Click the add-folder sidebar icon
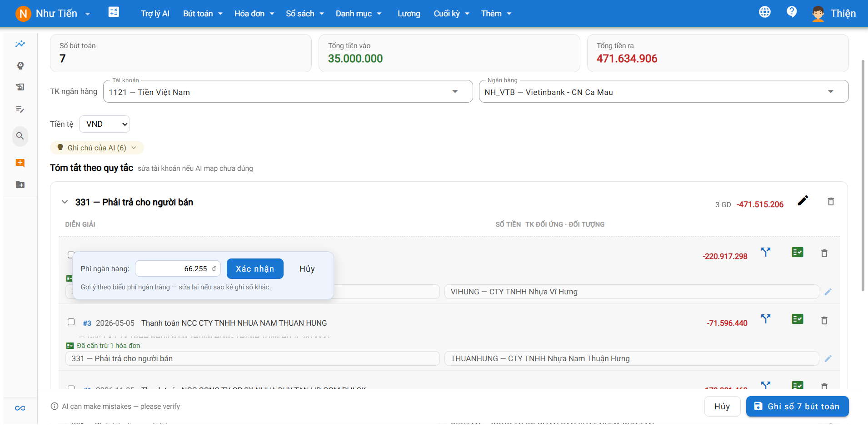This screenshot has height=427, width=868. (20, 185)
